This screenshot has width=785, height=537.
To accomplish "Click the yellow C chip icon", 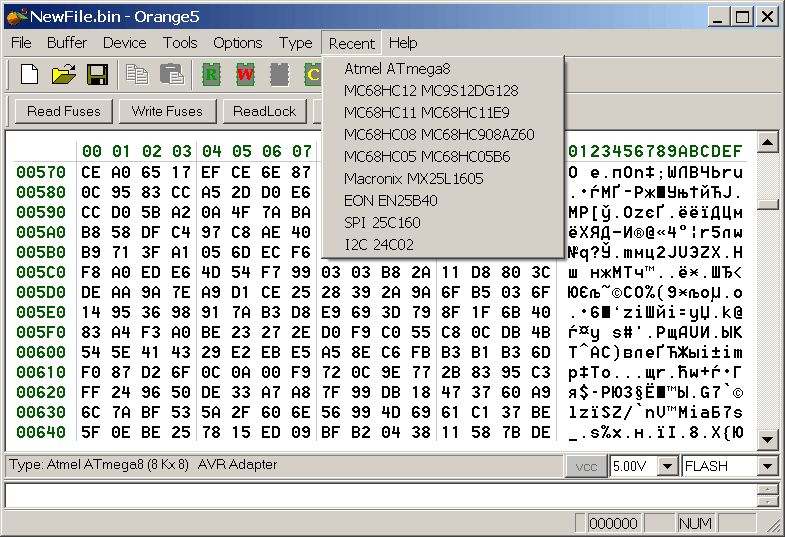I will [x=312, y=75].
